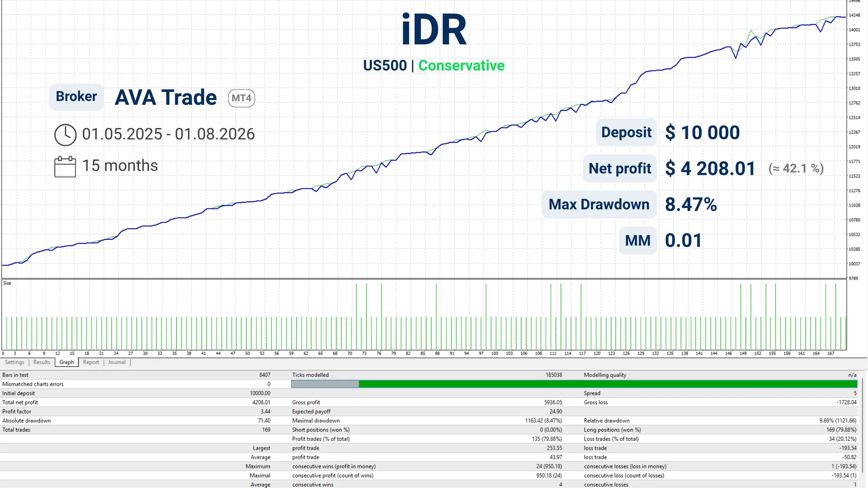Click the Max Drawdown label badge

tap(599, 204)
